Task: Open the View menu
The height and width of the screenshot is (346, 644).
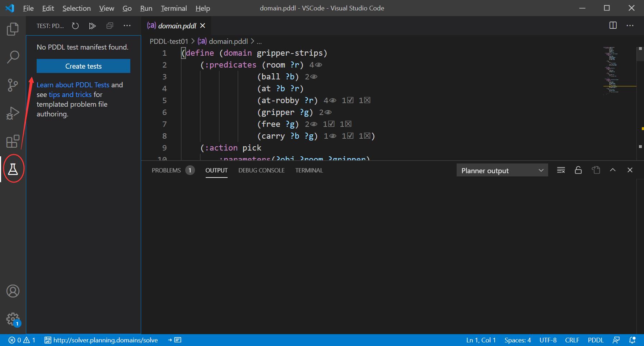Action: 107,8
